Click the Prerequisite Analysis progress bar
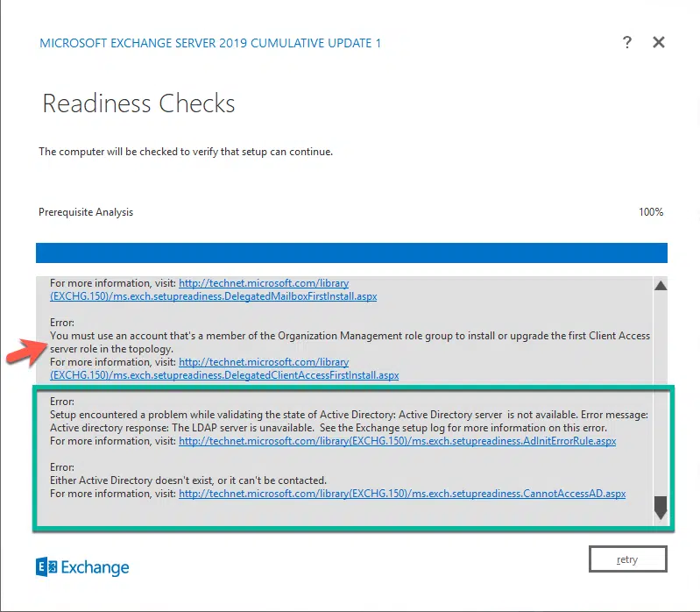This screenshot has height=612, width=700. tap(351, 253)
